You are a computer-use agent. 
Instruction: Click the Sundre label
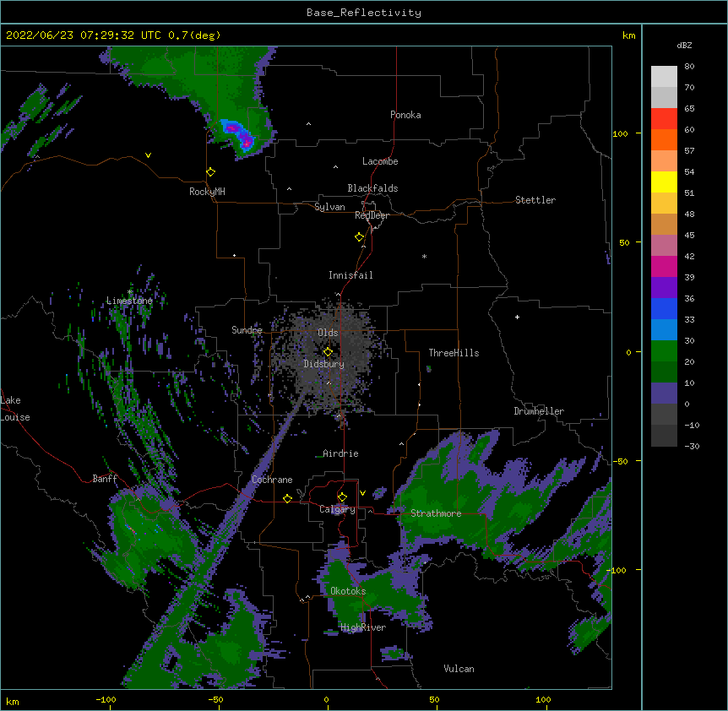247,330
